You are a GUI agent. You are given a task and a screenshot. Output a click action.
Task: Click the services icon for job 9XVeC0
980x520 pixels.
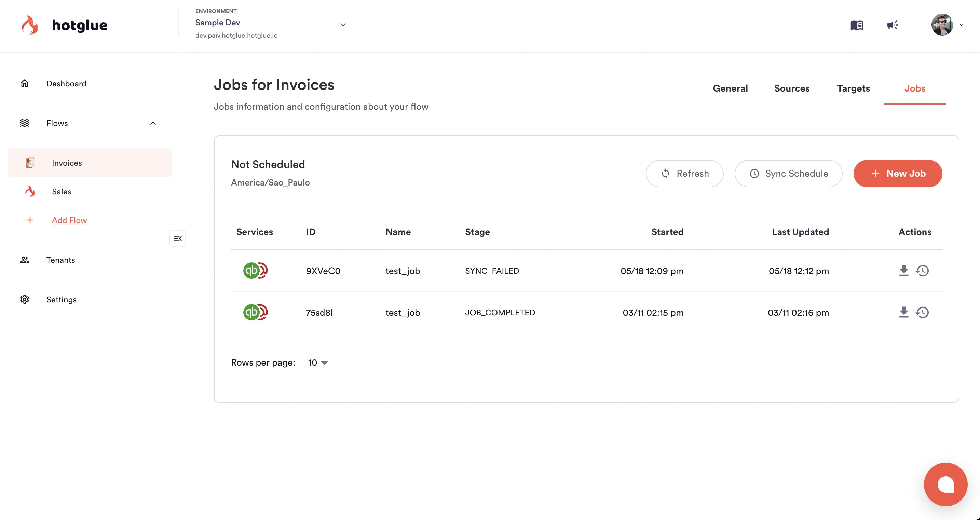pos(255,271)
